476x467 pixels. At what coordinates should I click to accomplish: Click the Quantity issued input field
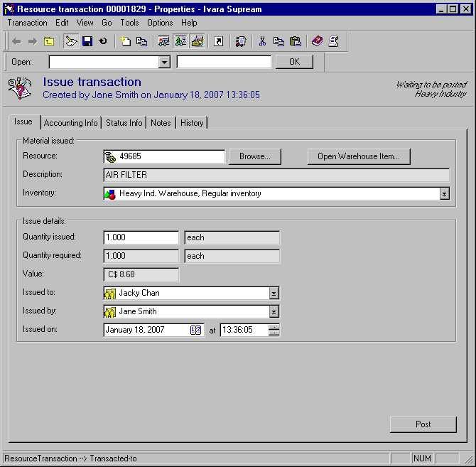pos(141,237)
